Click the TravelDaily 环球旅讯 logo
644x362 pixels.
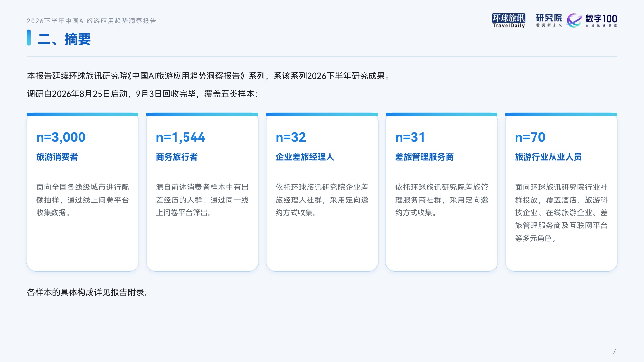tap(508, 21)
